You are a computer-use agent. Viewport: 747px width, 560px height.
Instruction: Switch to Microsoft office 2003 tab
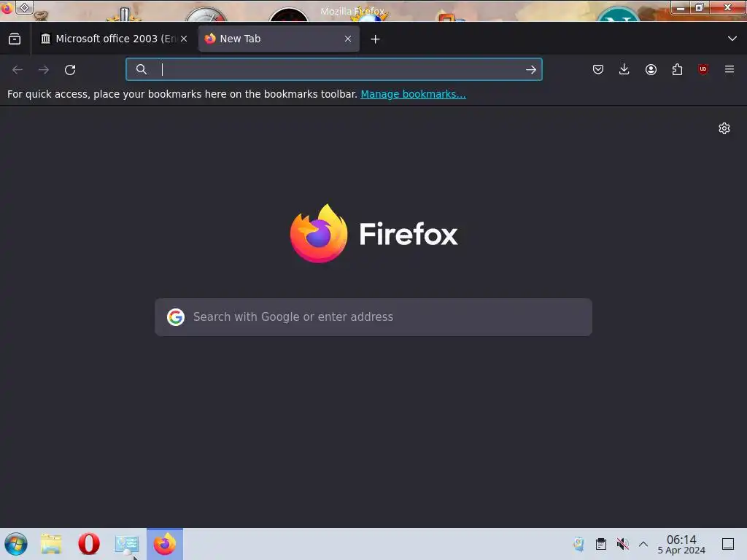pyautogui.click(x=115, y=39)
